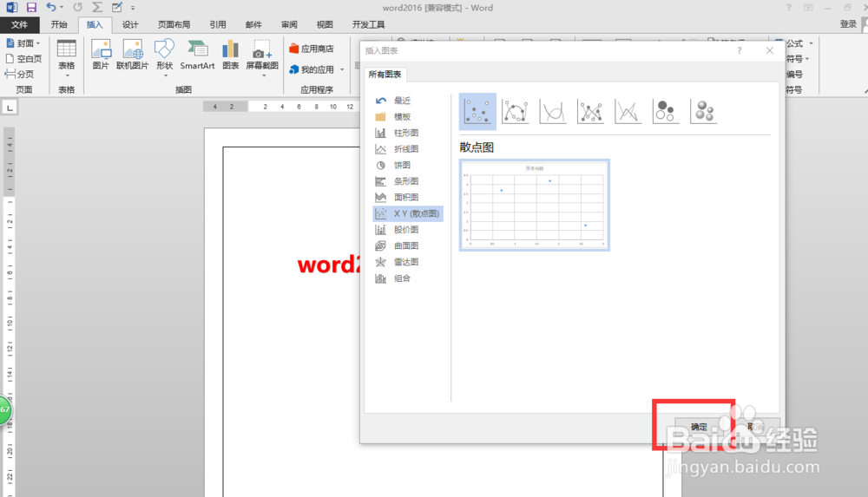Image resolution: width=868 pixels, height=497 pixels.
Task: Click the 确定 OK button
Action: [x=699, y=426]
